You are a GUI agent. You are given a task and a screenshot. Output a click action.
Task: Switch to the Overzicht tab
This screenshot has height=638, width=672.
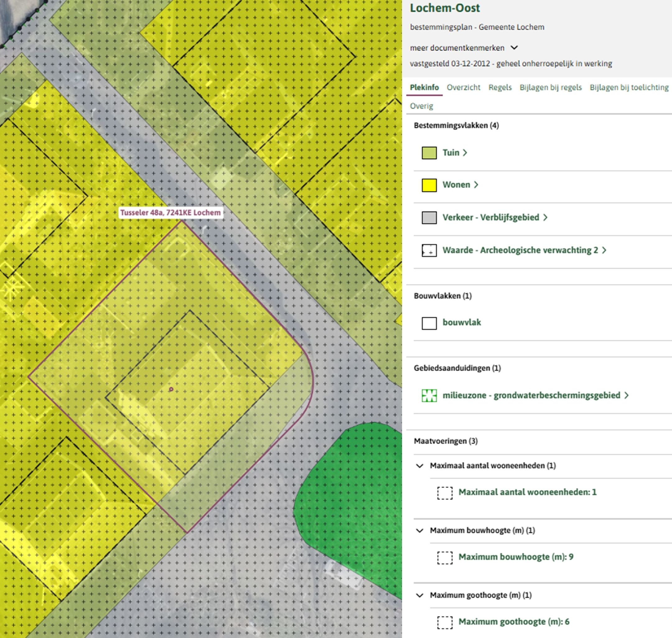click(463, 87)
